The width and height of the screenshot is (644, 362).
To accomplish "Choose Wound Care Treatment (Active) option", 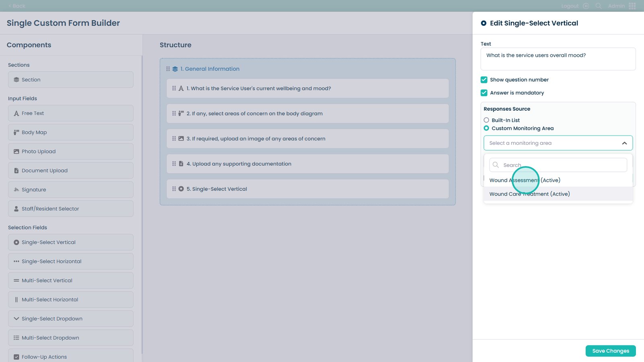I will point(529,194).
